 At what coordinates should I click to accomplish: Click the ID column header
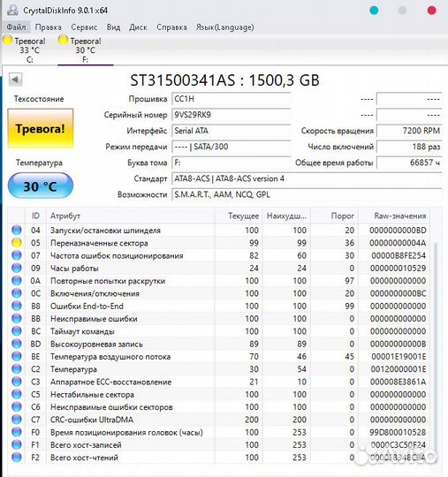(35, 216)
